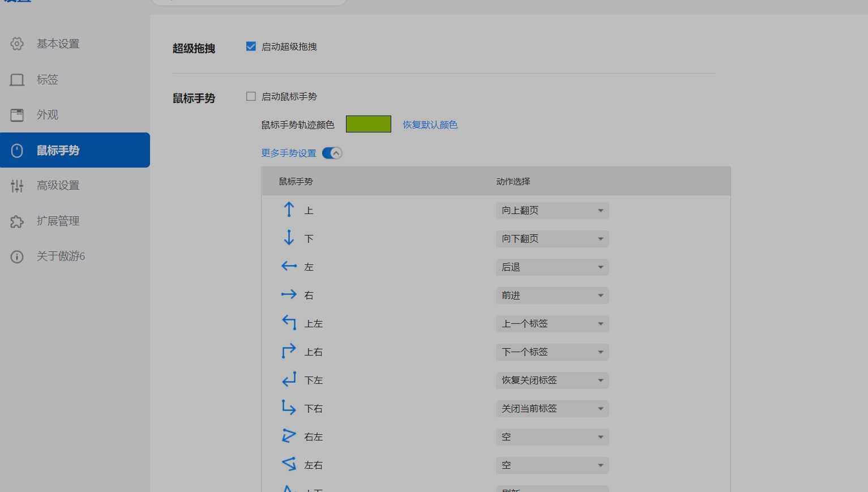The image size is (868, 492).
Task: Go to 标签 settings section
Action: 75,80
